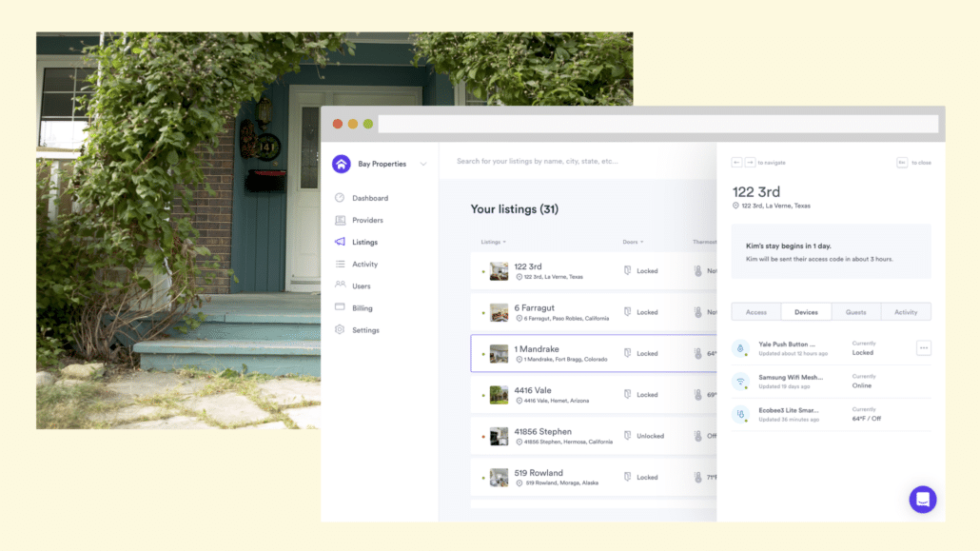Switch to the Activity tab in detail panel
Image resolution: width=980 pixels, height=551 pixels.
(906, 312)
